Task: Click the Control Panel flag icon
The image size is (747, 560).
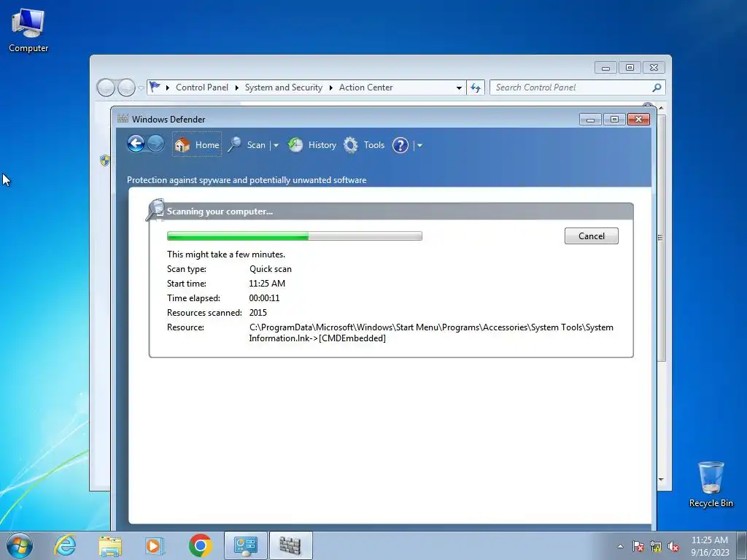Action: pyautogui.click(x=155, y=87)
